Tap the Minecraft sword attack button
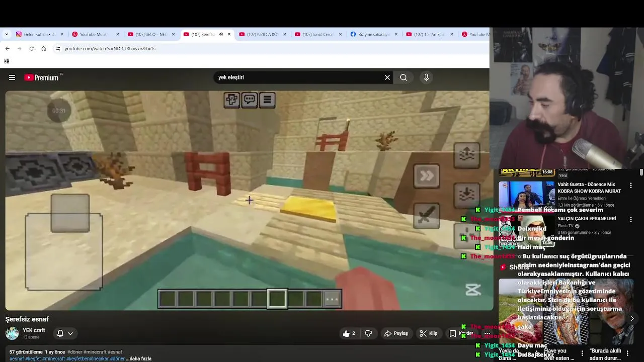The width and height of the screenshot is (644, 362). pos(427,216)
